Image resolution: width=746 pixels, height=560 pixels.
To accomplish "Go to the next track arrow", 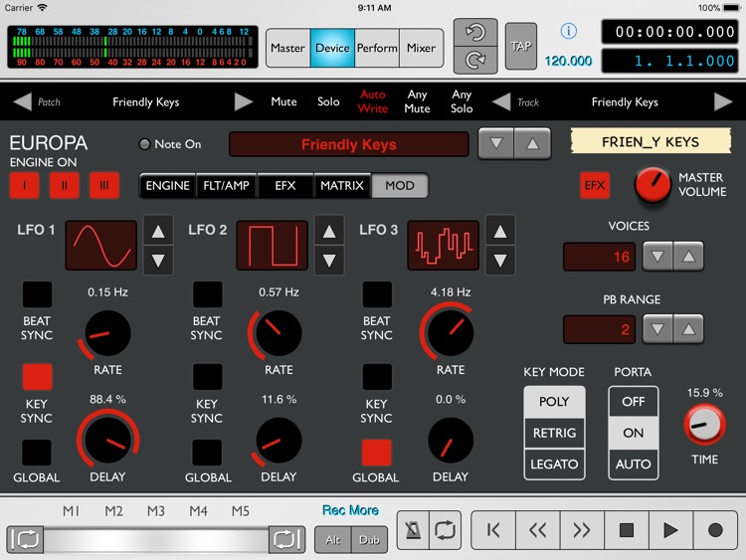I will click(723, 101).
